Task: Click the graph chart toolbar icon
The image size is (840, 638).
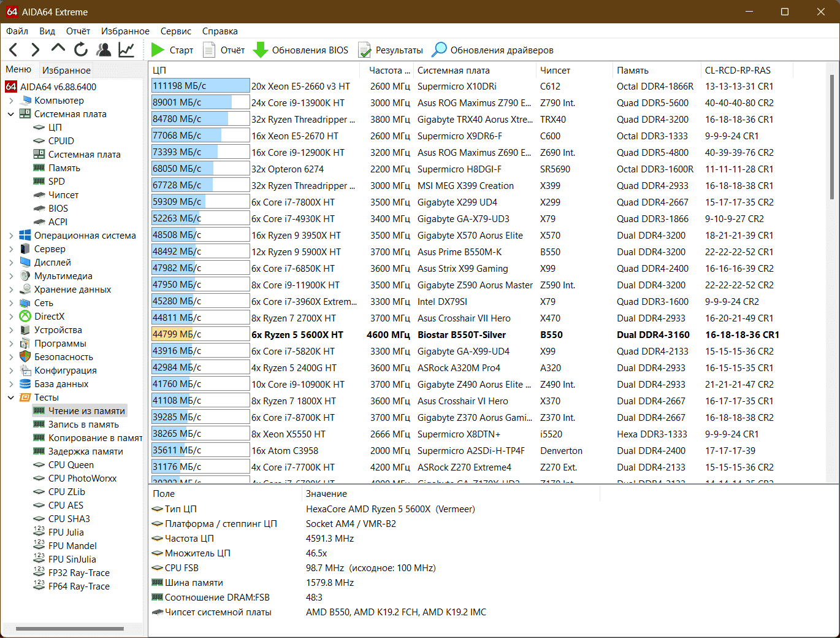Action: click(x=126, y=50)
